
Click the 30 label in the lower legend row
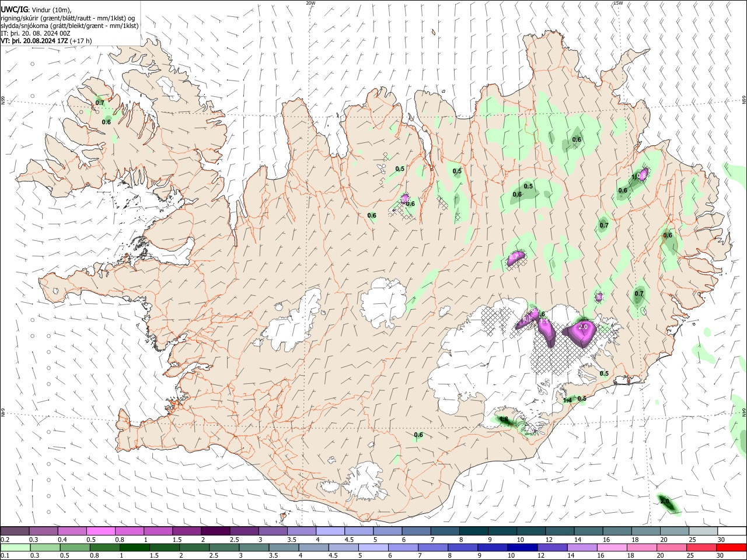point(719,556)
